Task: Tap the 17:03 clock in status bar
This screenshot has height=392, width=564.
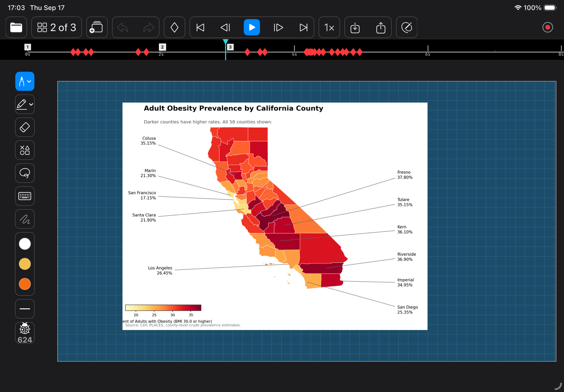Action: pyautogui.click(x=16, y=8)
